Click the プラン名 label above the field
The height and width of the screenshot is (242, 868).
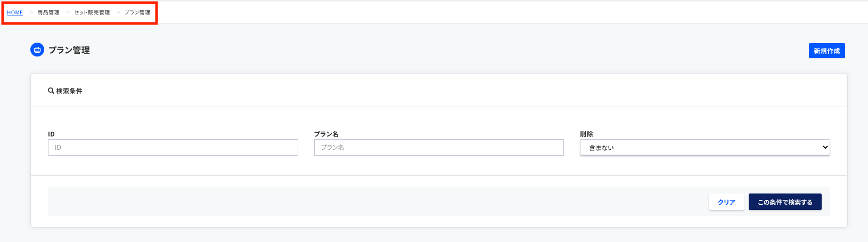coord(326,134)
